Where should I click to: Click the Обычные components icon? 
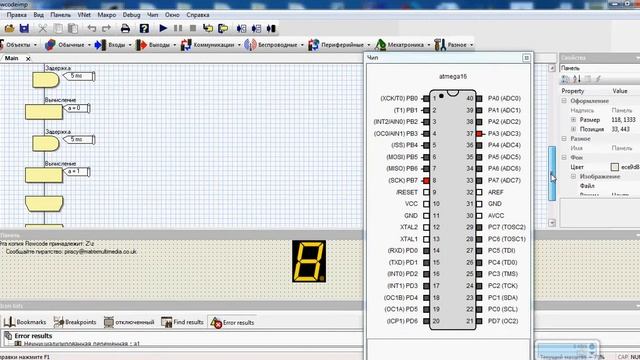(x=50, y=44)
